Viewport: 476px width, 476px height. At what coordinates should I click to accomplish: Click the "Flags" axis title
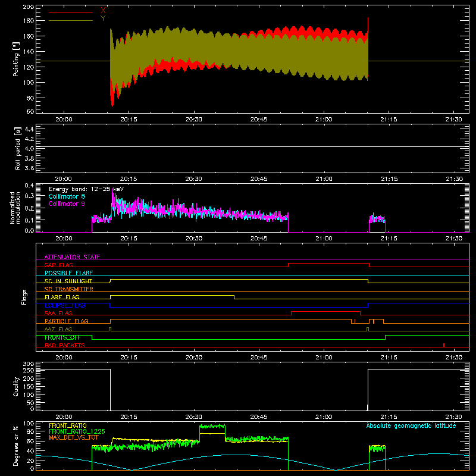click(x=24, y=297)
